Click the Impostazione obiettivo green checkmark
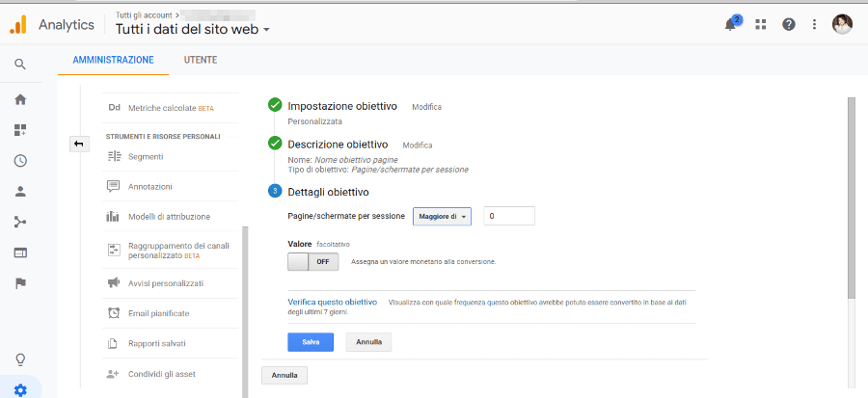Viewport: 868px width, 398px height. [x=275, y=104]
